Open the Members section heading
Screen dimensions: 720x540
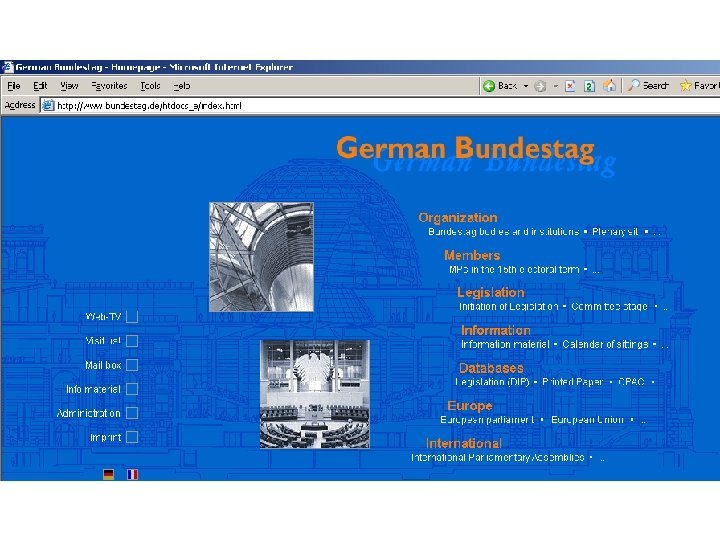coord(472,255)
